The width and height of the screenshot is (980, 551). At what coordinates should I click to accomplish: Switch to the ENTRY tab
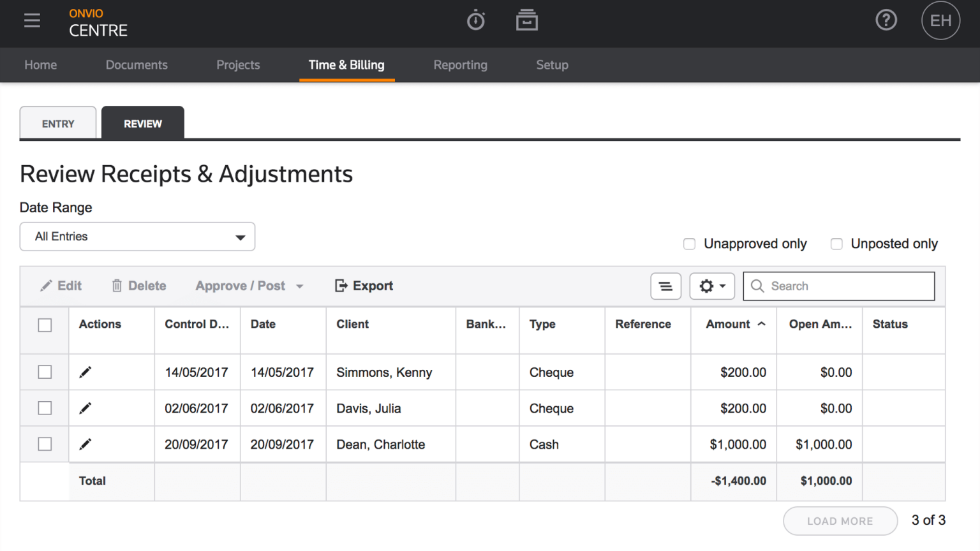(x=57, y=122)
